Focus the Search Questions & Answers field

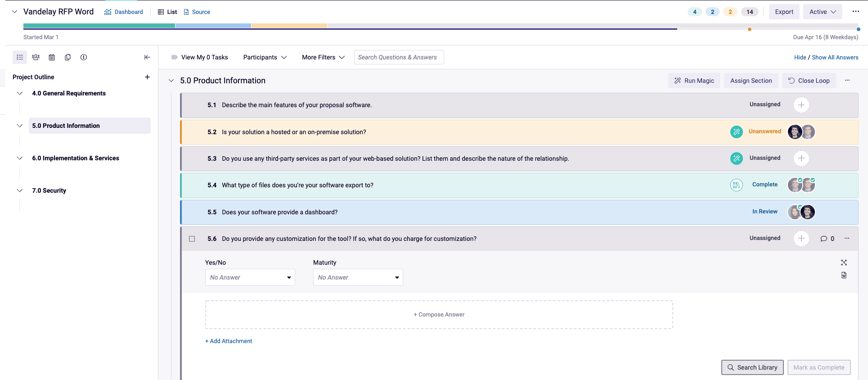[x=399, y=57]
